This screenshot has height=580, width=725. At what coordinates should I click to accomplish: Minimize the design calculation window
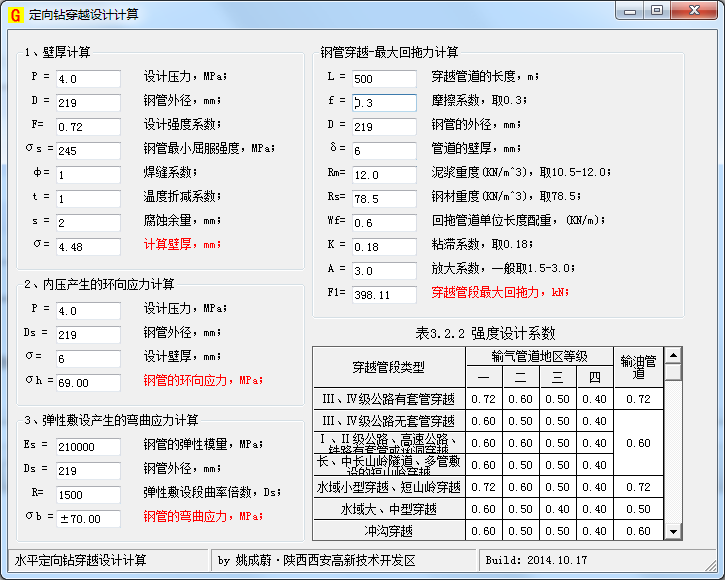click(x=630, y=10)
